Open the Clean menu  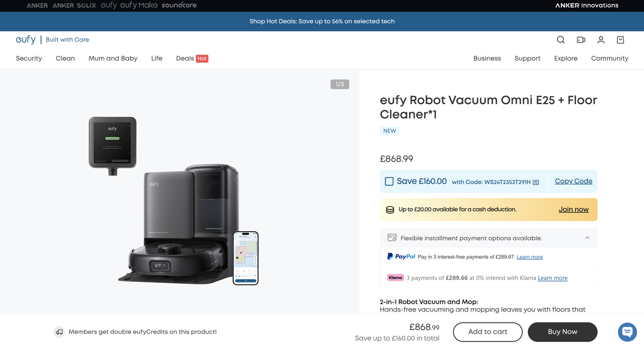coord(65,58)
